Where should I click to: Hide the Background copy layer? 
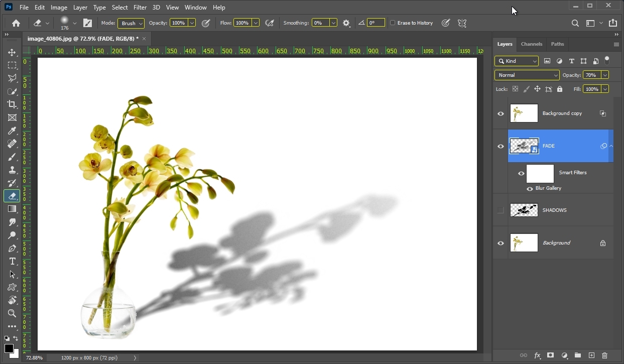[x=501, y=113]
